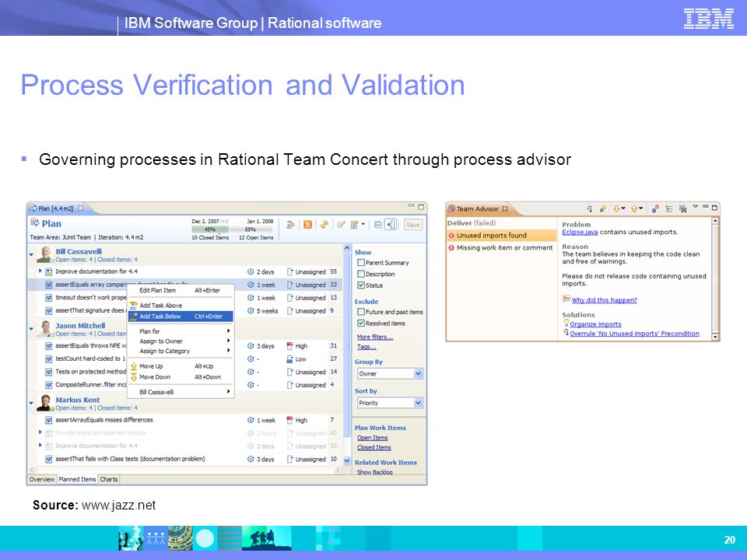This screenshot has width=747, height=560.
Task: Open the Assign to Owner submenu
Action: [x=181, y=341]
